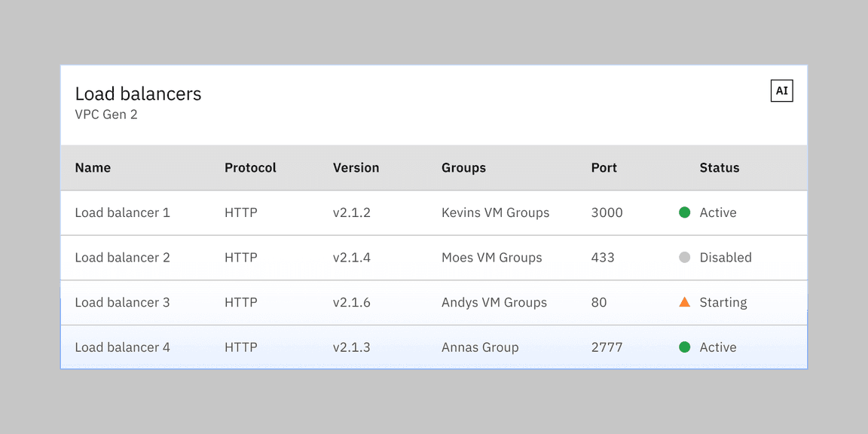Click Moes VM Groups cell

click(x=491, y=258)
